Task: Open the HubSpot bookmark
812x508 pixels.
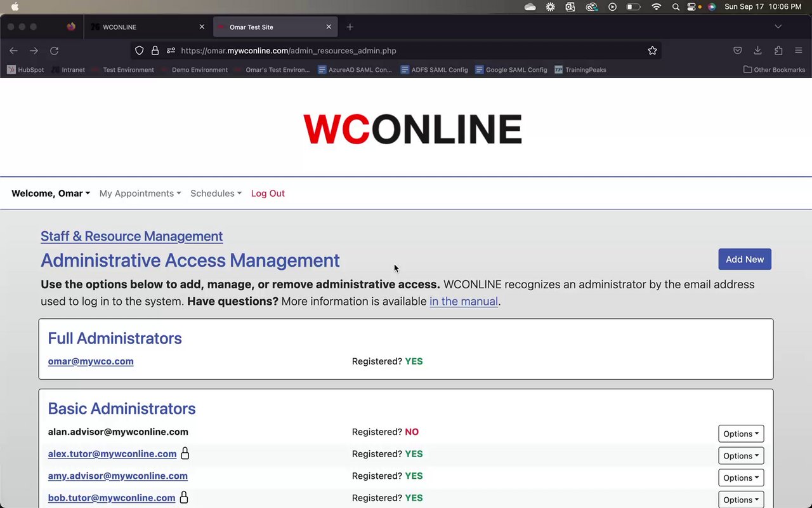Action: click(25, 70)
